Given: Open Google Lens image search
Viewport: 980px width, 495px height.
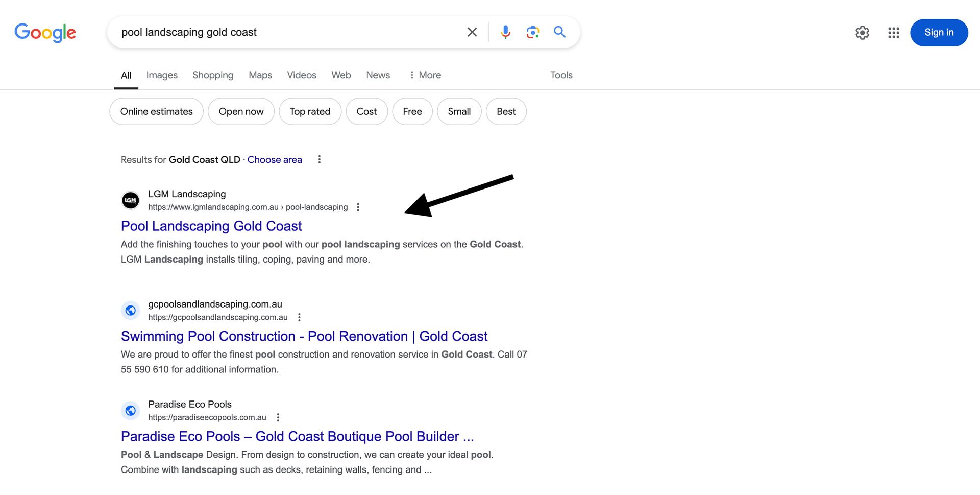Looking at the screenshot, I should click(532, 32).
